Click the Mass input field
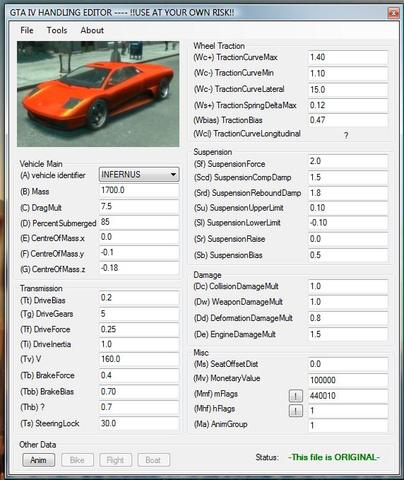This screenshot has height=480, width=404. (139, 190)
